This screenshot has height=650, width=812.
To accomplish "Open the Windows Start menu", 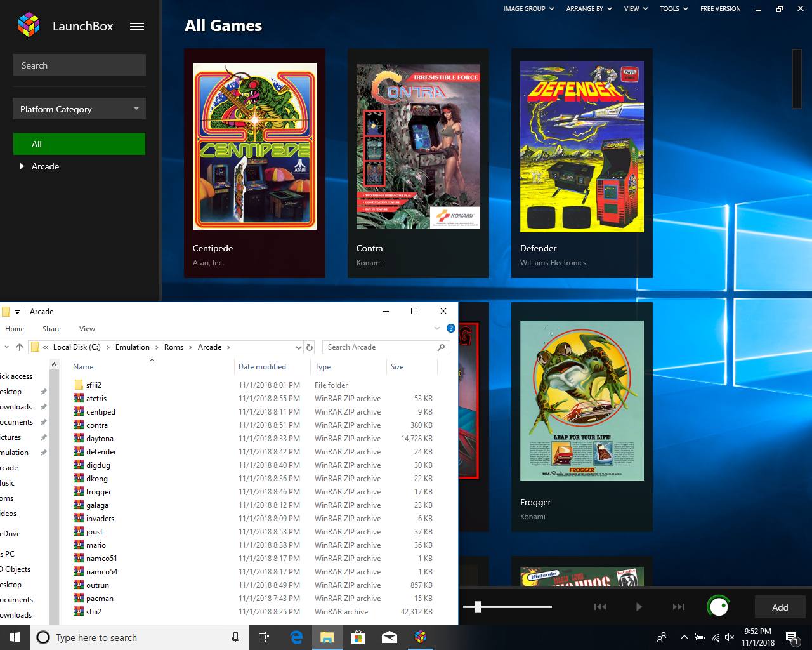I will (x=15, y=637).
